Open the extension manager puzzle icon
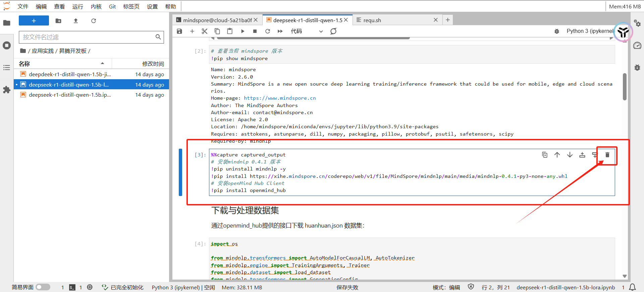Viewport: 644px width, 292px height. point(7,90)
